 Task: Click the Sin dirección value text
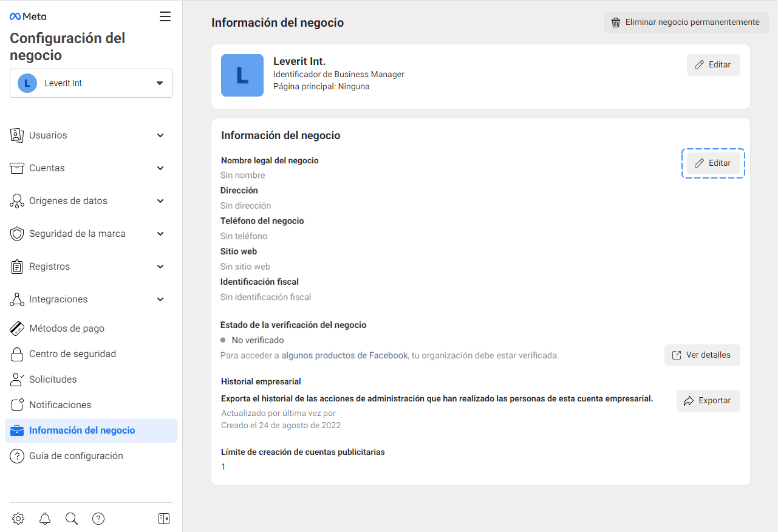tap(246, 206)
